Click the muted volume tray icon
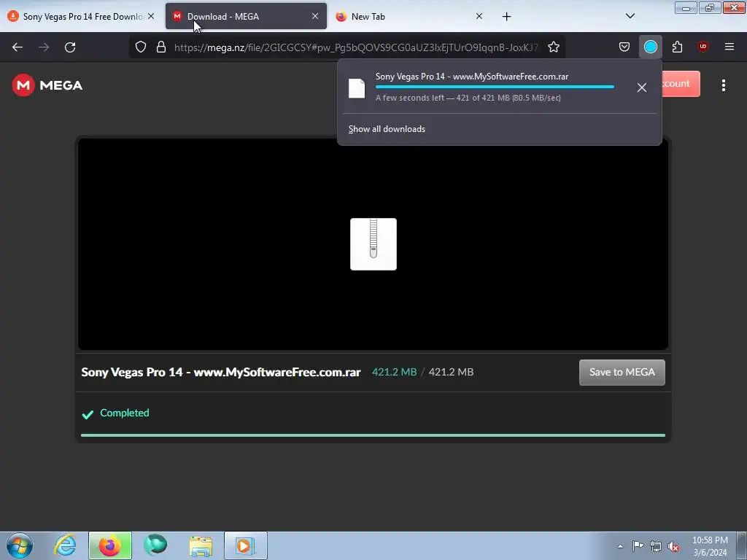The height and width of the screenshot is (560, 747). [673, 547]
